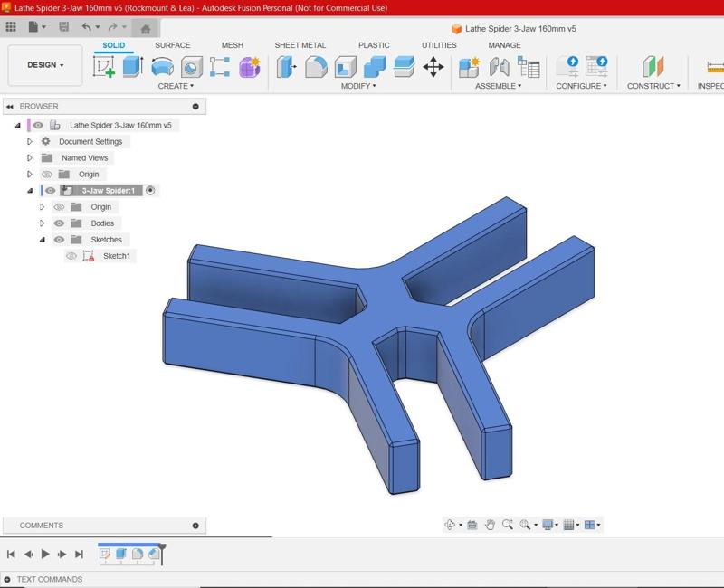Viewport: 724px width, 588px height.
Task: Click the timeline end marker
Action: click(162, 554)
